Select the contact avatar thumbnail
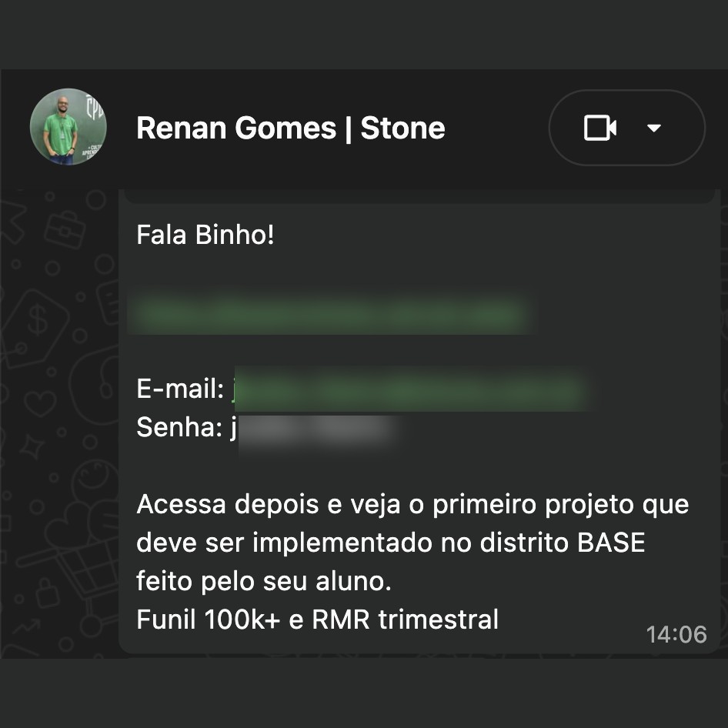 point(68,125)
